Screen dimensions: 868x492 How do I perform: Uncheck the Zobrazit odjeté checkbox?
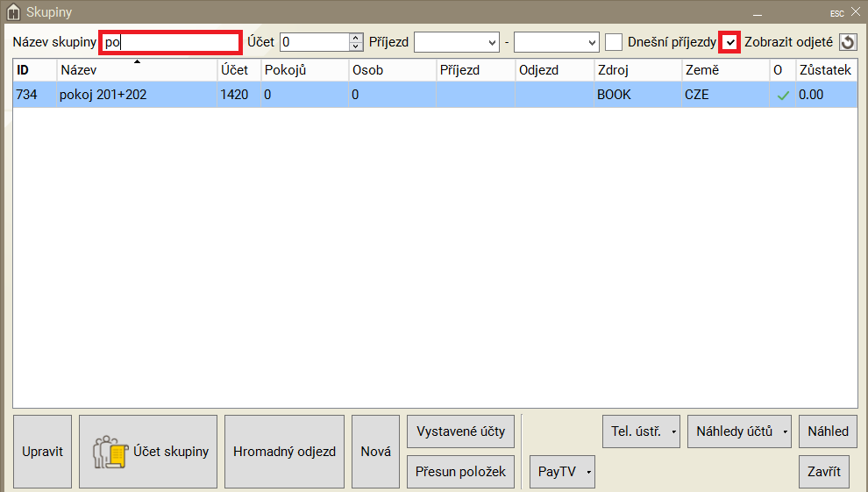pos(729,42)
